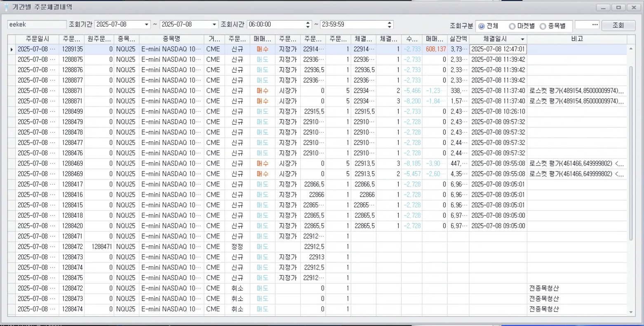Select order number 1288415 cell
This screenshot has width=644, height=326.
click(72, 205)
